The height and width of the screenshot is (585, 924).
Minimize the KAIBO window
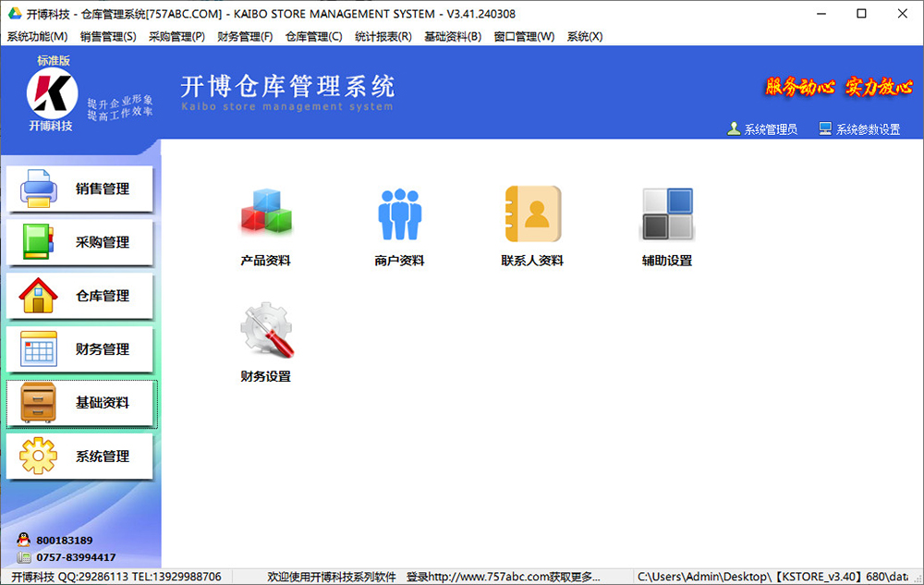tap(821, 14)
